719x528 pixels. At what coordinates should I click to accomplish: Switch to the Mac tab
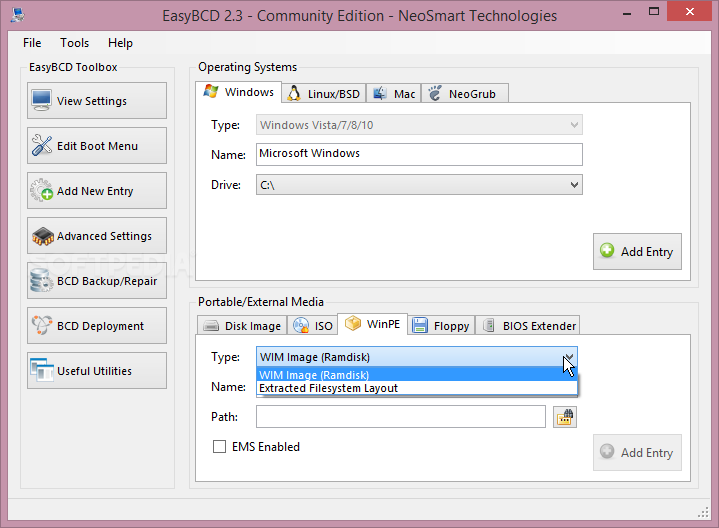click(x=393, y=94)
